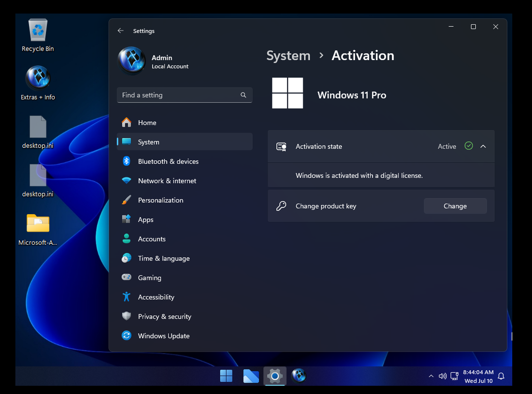Image resolution: width=532 pixels, height=394 pixels.
Task: Open Personalization settings
Action: click(x=184, y=200)
